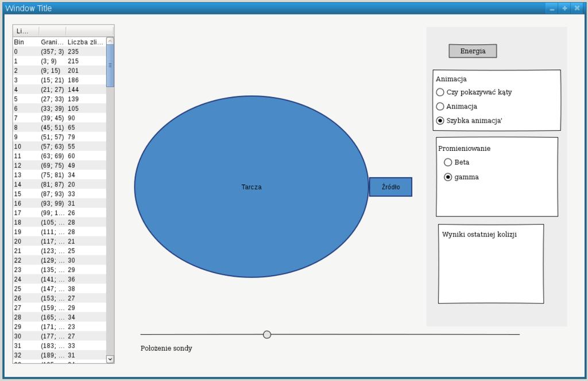Minimize the window from title bar
Screen dimensions: 588x381
552,8
